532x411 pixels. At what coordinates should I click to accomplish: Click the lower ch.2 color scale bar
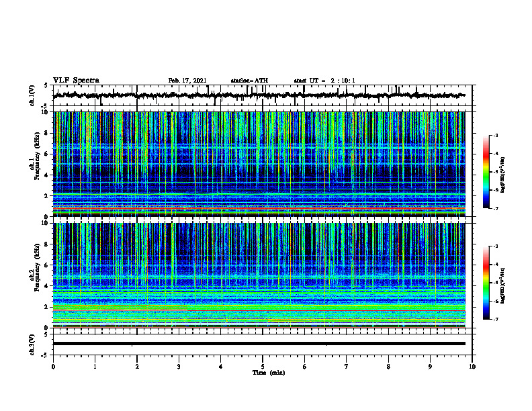coord(486,283)
